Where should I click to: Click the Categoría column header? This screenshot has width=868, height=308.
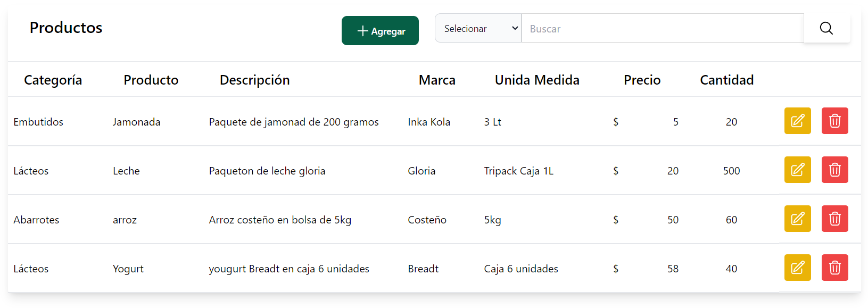pos(53,80)
